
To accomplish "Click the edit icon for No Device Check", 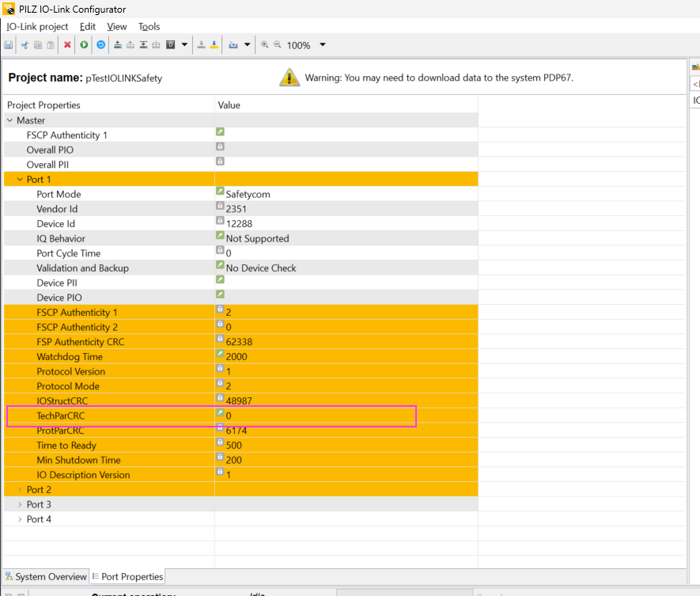I will click(220, 264).
